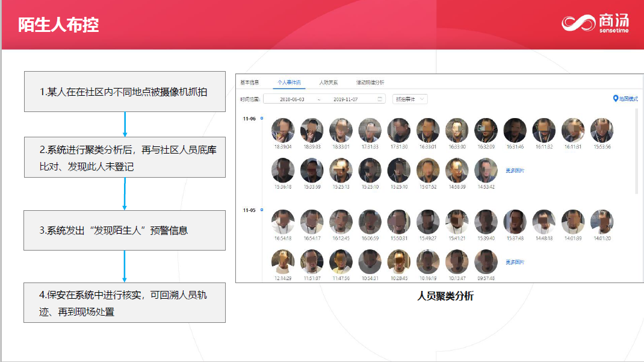View the capture timestamped 17:31:30

(x=399, y=130)
